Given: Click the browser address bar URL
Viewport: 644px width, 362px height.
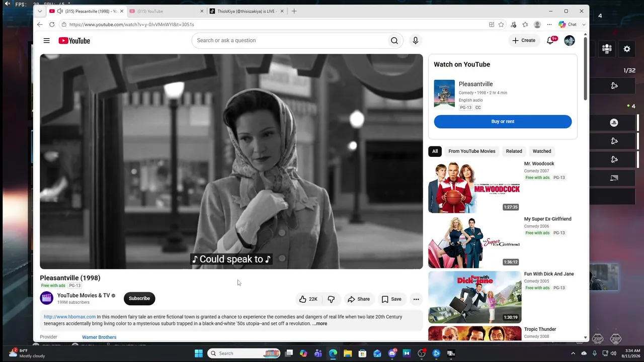Looking at the screenshot, I should tap(131, 24).
